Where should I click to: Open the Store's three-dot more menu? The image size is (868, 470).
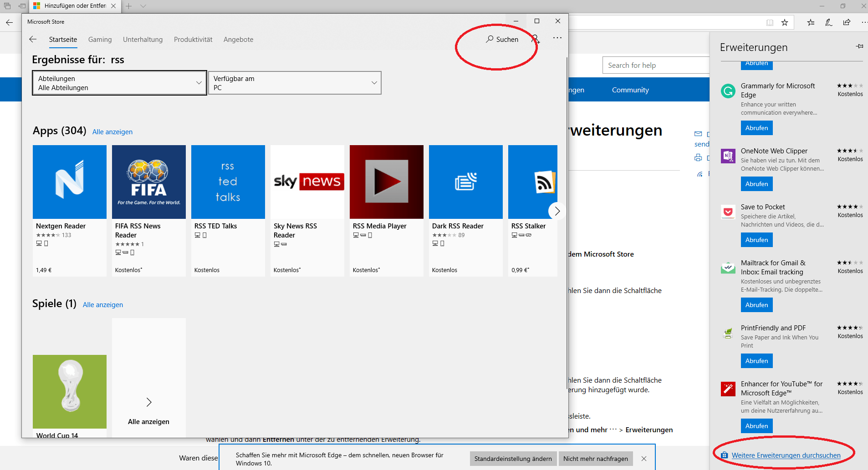point(557,38)
